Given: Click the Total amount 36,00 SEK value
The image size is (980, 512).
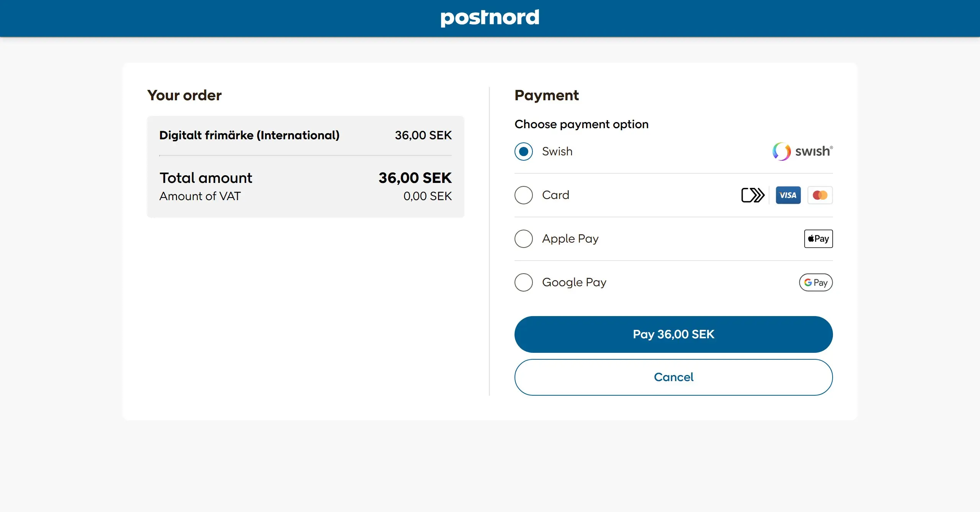Looking at the screenshot, I should tap(415, 178).
